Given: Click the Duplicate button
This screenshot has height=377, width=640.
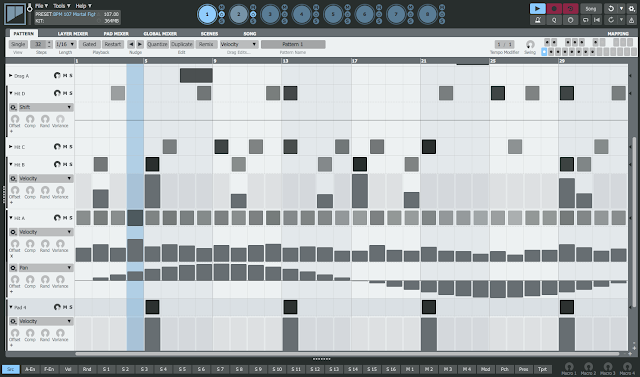Looking at the screenshot, I should pos(182,44).
